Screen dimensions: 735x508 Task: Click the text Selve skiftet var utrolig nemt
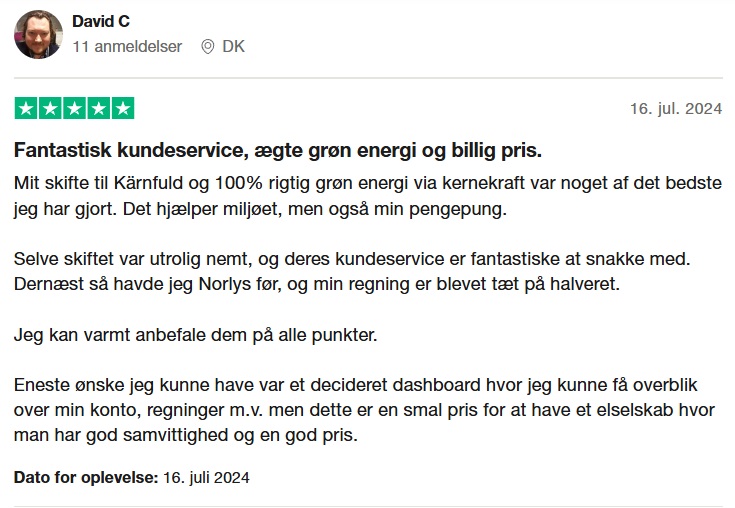[133, 259]
